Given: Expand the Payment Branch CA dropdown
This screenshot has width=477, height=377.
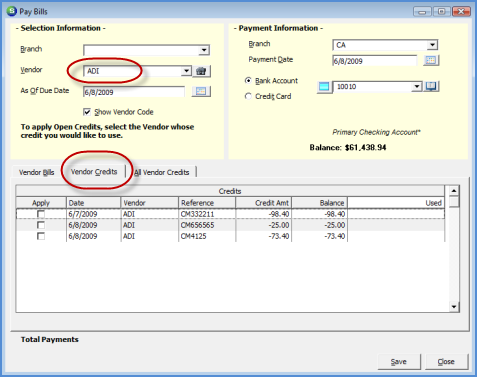Looking at the screenshot, I should click(x=432, y=45).
